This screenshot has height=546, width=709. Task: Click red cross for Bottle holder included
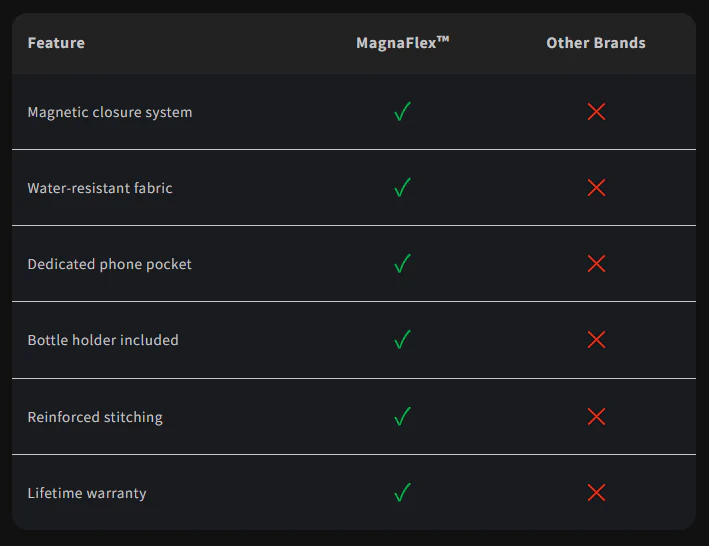(x=596, y=339)
